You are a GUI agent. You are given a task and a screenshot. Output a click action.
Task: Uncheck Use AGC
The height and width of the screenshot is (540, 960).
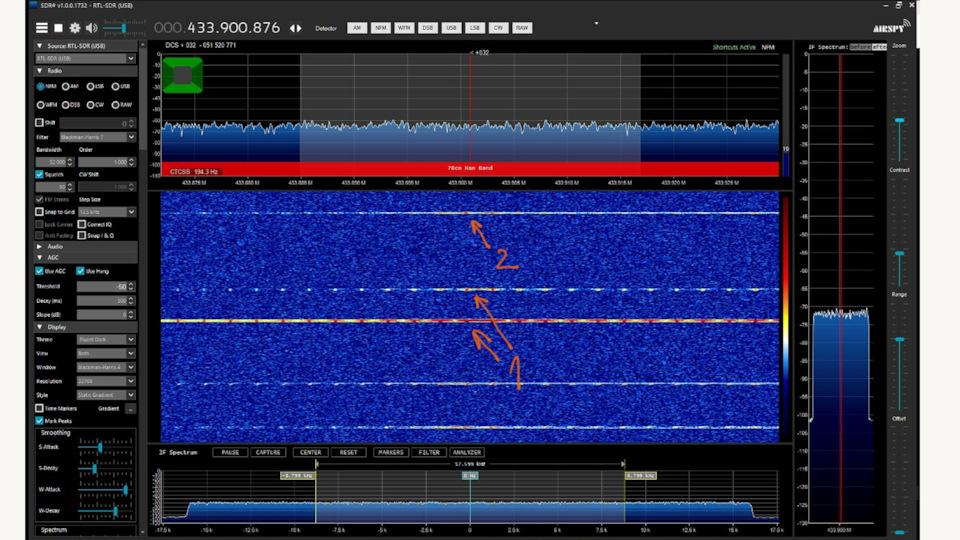(x=40, y=271)
